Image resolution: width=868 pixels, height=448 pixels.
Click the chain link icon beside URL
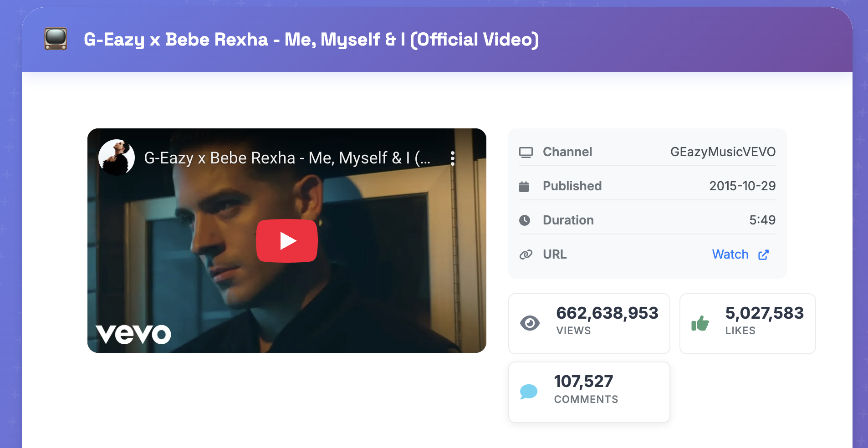526,255
